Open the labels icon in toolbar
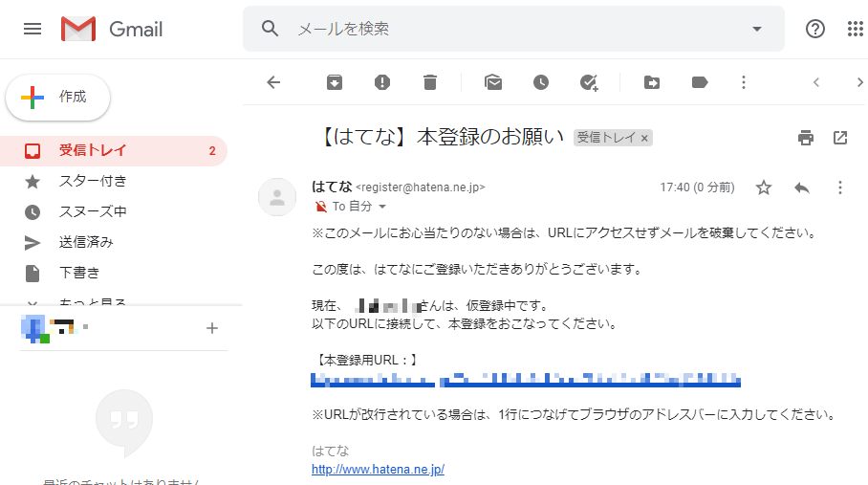Image resolution: width=868 pixels, height=485 pixels. (x=700, y=82)
